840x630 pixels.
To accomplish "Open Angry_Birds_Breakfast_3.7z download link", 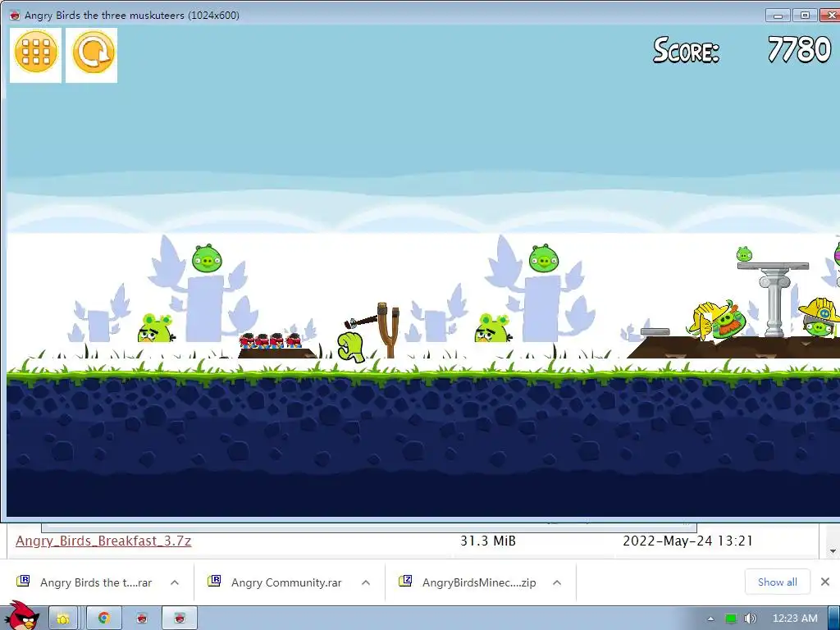I will [x=103, y=541].
